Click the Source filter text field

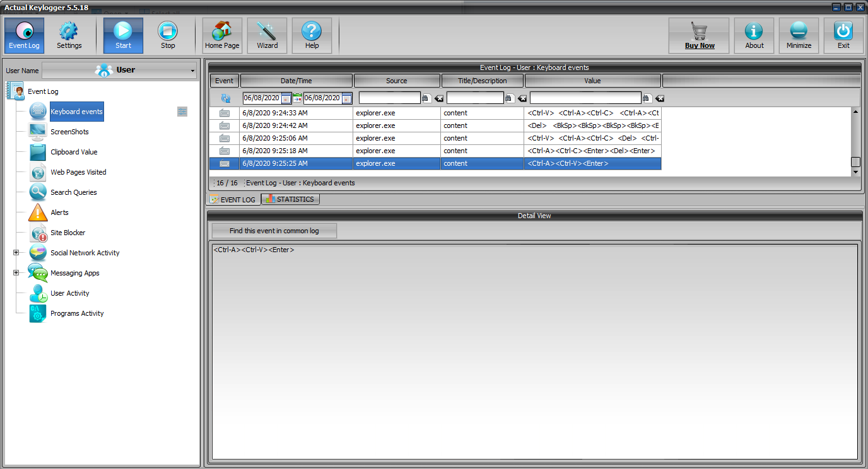[x=389, y=98]
